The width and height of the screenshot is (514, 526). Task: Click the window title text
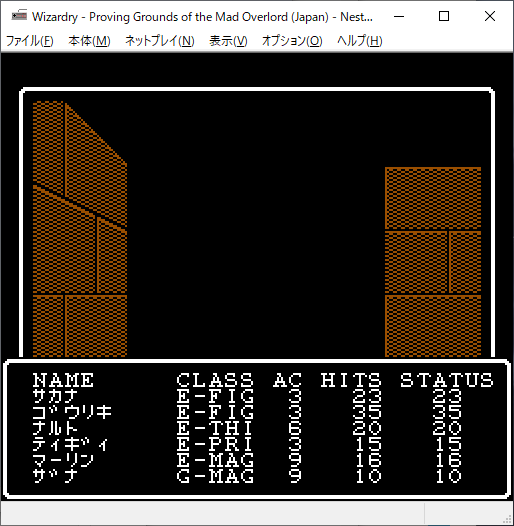click(202, 16)
